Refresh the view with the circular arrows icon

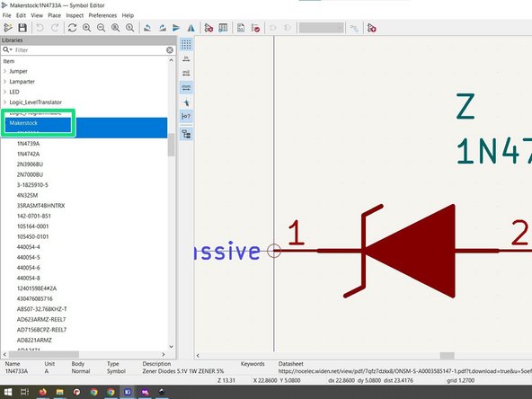coord(72,28)
